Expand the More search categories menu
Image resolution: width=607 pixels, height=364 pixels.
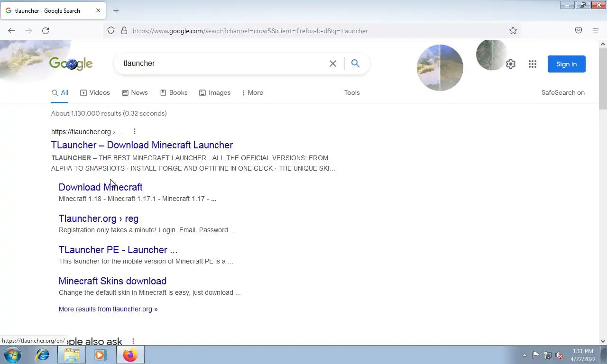(253, 92)
